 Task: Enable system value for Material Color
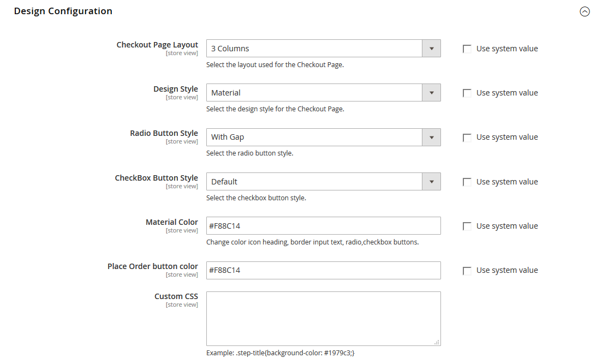[467, 226]
